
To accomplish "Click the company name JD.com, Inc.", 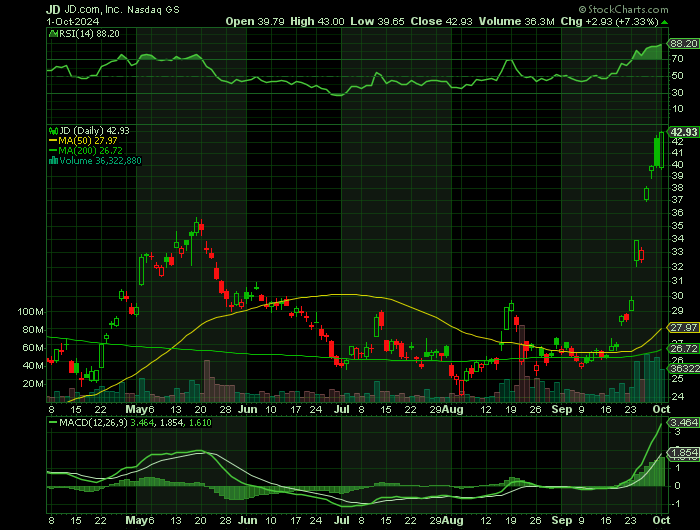I will (93, 9).
